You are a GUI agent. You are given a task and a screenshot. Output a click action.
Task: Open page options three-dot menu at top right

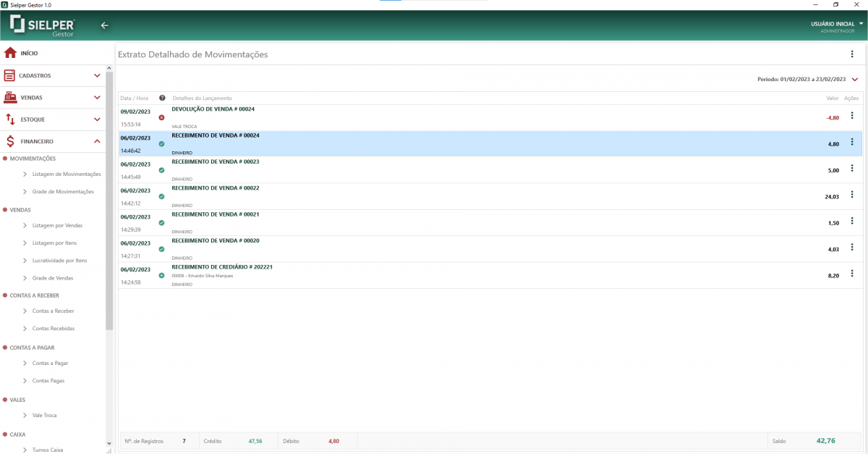(x=852, y=54)
